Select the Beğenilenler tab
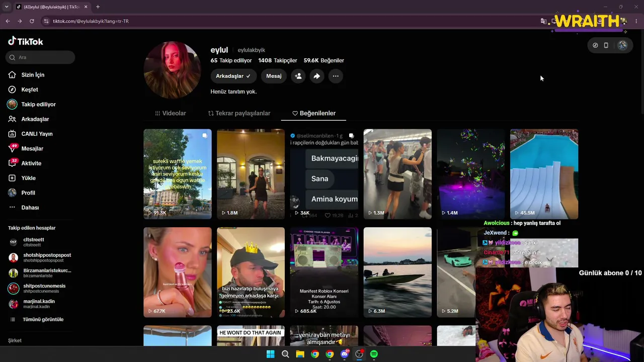644x362 pixels. click(x=314, y=113)
